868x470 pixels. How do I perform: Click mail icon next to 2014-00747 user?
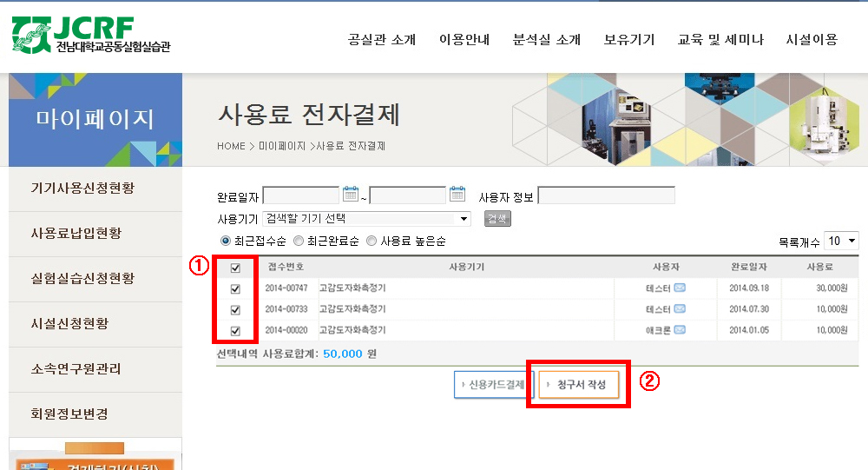[x=680, y=288]
